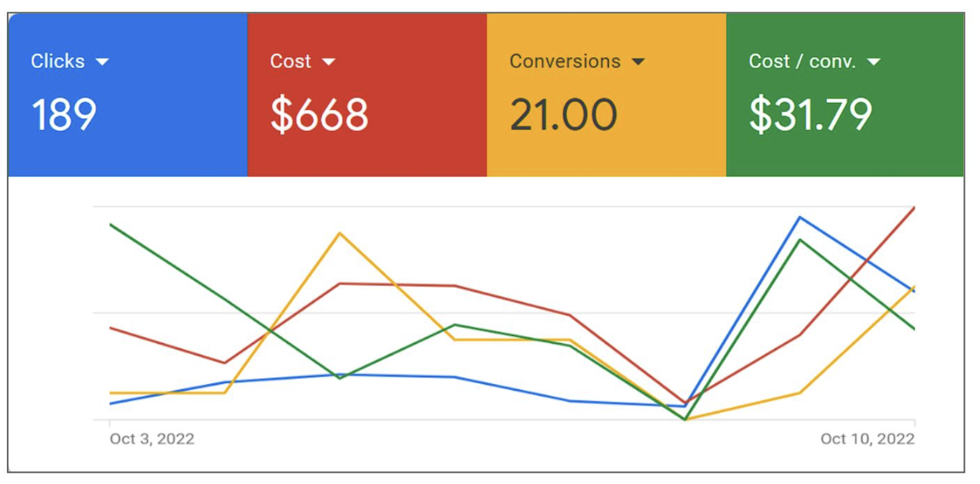980x484 pixels.
Task: Open the Conversions metric dropdown arrow
Action: 637,62
